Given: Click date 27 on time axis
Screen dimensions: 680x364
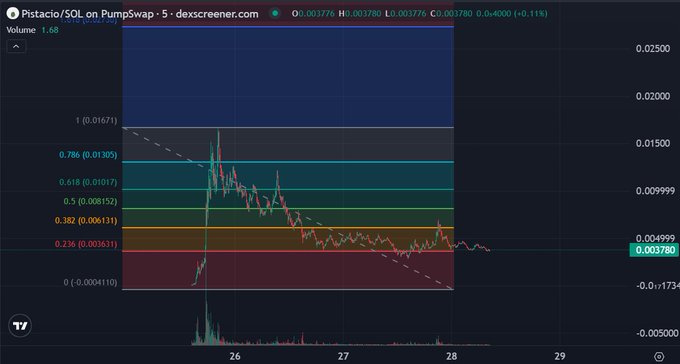Looking at the screenshot, I should coord(343,356).
